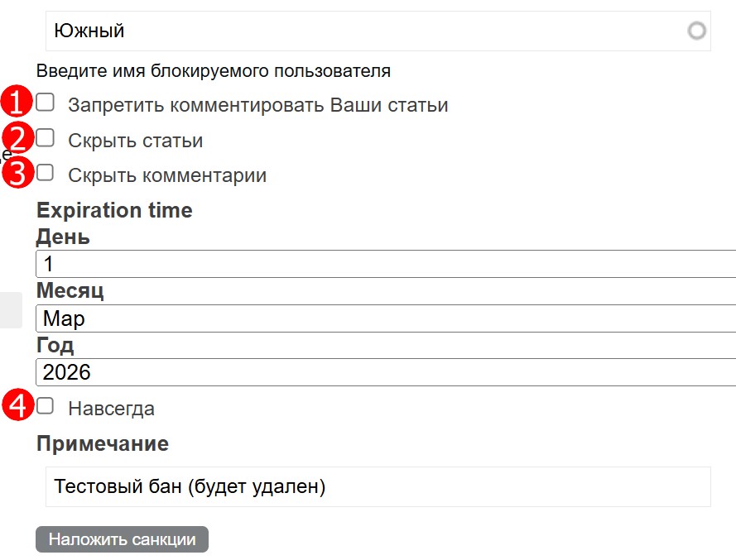Click the 'Введите имя блокируемого пользователя' hint text
736x560 pixels.
tap(213, 71)
